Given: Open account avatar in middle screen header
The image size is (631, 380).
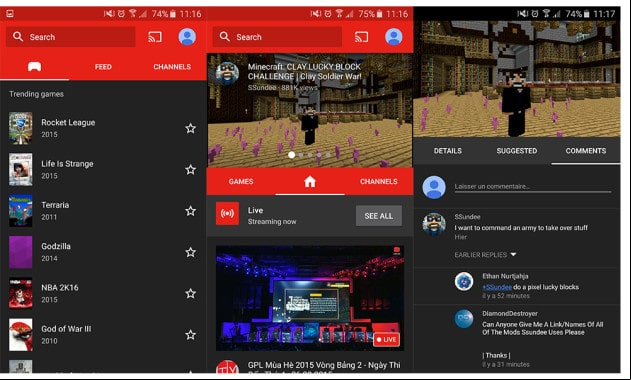Looking at the screenshot, I should coord(394,37).
